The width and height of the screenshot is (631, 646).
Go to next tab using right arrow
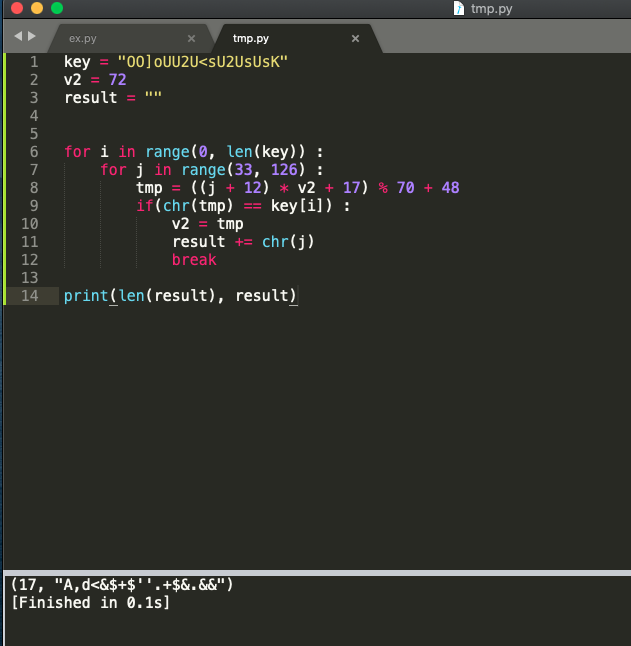32,36
